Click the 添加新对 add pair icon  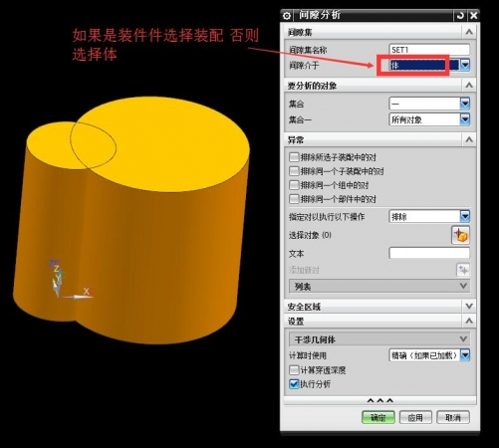[x=463, y=270]
